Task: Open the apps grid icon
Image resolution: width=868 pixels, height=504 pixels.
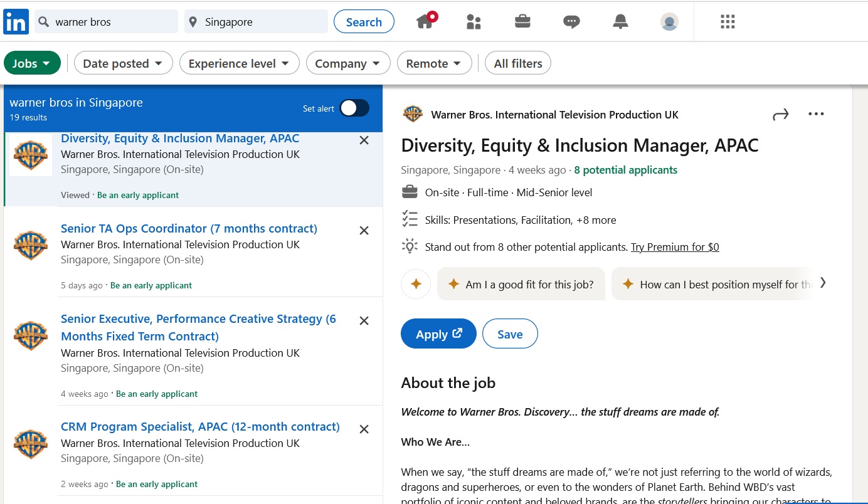Action: pos(728,22)
